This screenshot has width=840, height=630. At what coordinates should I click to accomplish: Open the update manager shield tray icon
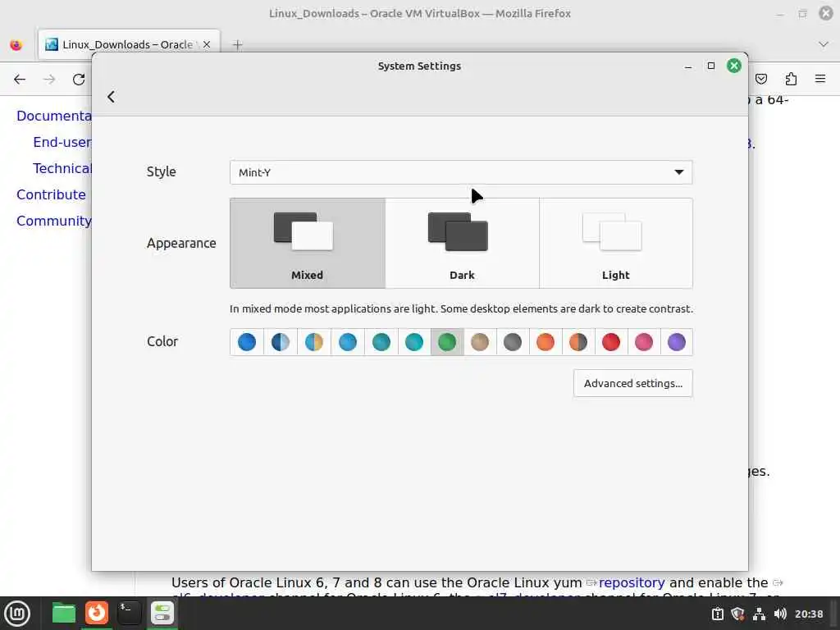pyautogui.click(x=738, y=614)
